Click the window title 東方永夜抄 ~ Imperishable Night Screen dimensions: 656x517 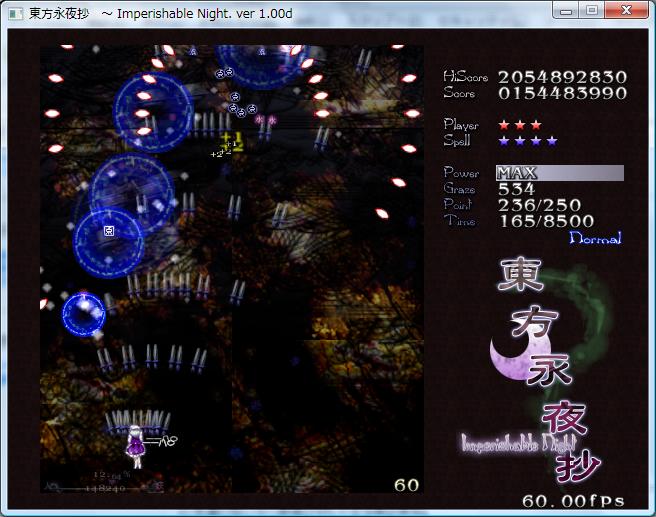161,14
